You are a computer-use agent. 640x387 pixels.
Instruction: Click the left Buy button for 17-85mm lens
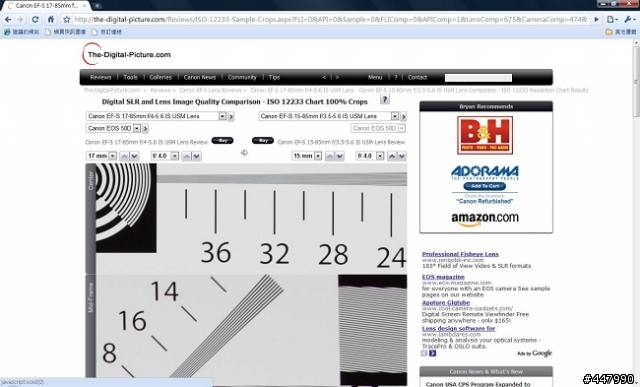pos(222,140)
